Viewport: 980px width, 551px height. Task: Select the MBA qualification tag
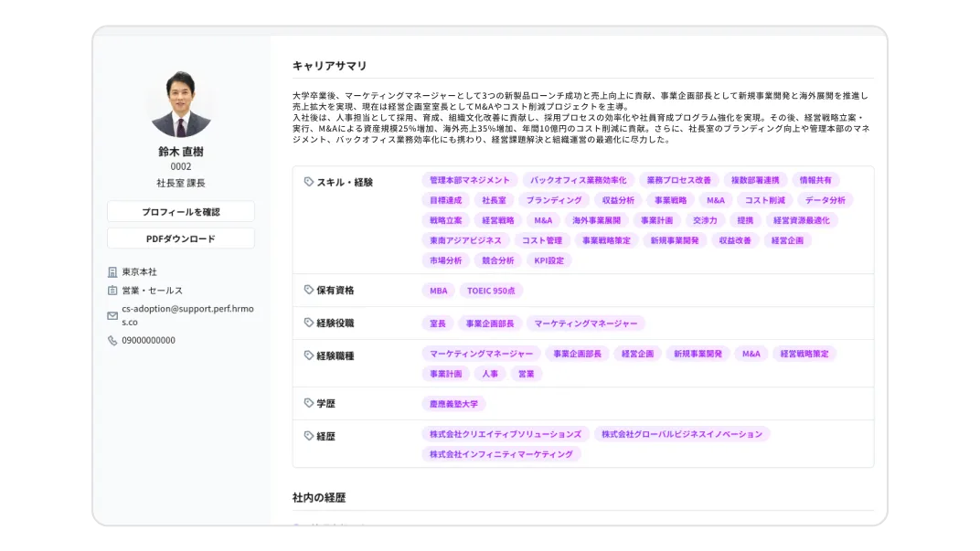(438, 290)
